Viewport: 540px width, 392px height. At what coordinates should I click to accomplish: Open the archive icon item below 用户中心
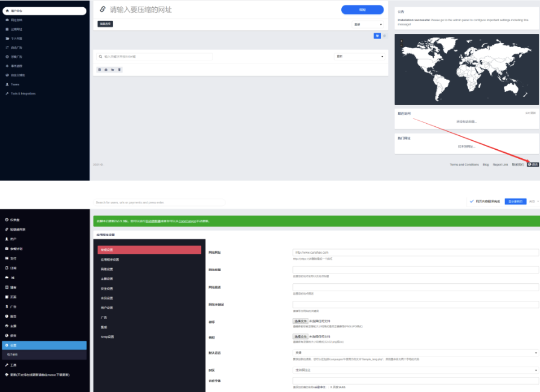point(14,20)
